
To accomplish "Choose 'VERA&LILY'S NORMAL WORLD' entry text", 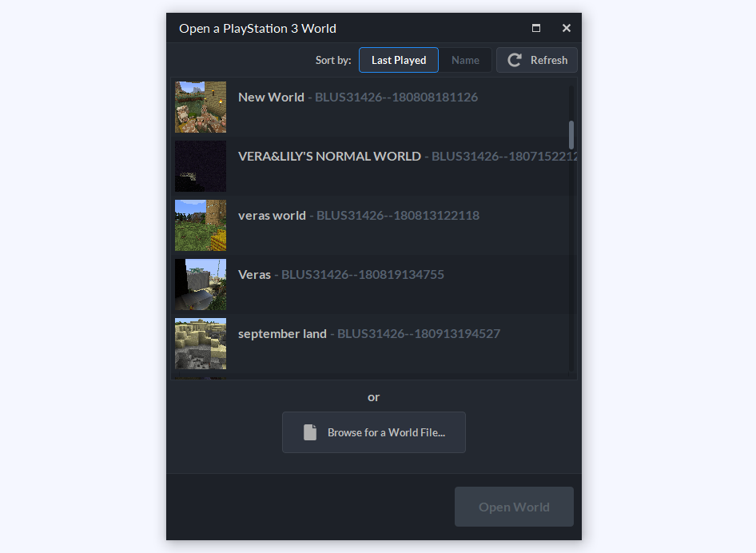I will (x=329, y=157).
